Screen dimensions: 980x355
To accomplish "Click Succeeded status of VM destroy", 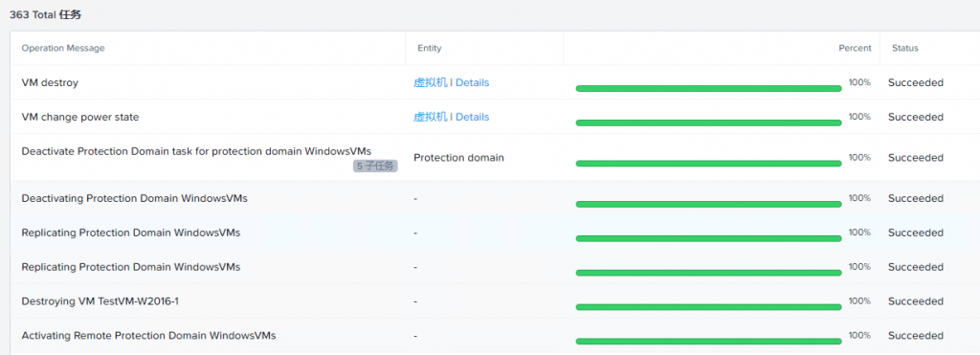I will pyautogui.click(x=916, y=82).
